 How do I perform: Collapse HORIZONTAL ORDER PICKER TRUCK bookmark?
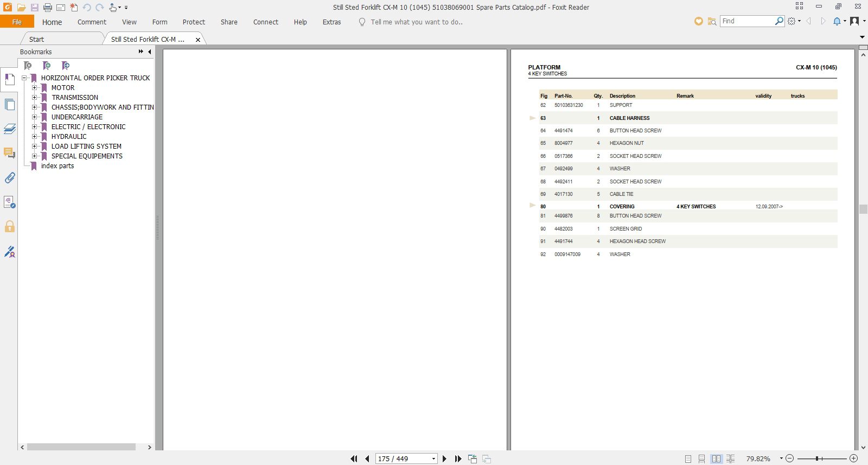click(24, 78)
